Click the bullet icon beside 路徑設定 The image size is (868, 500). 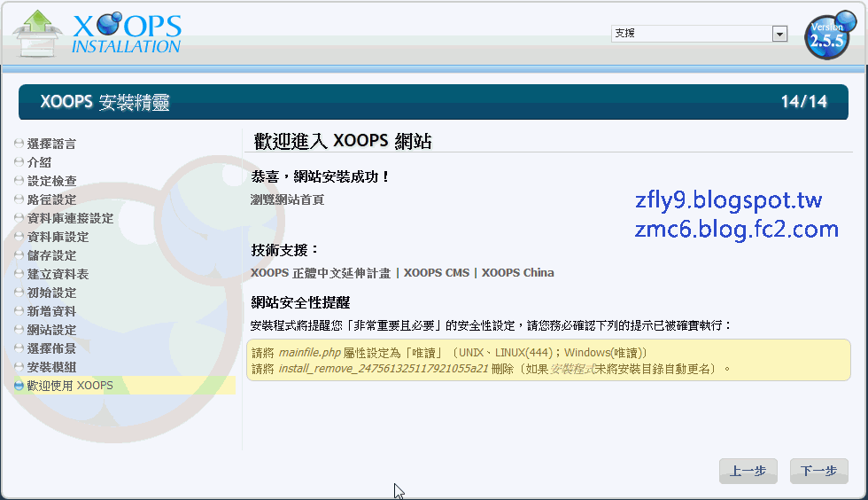pyautogui.click(x=19, y=199)
